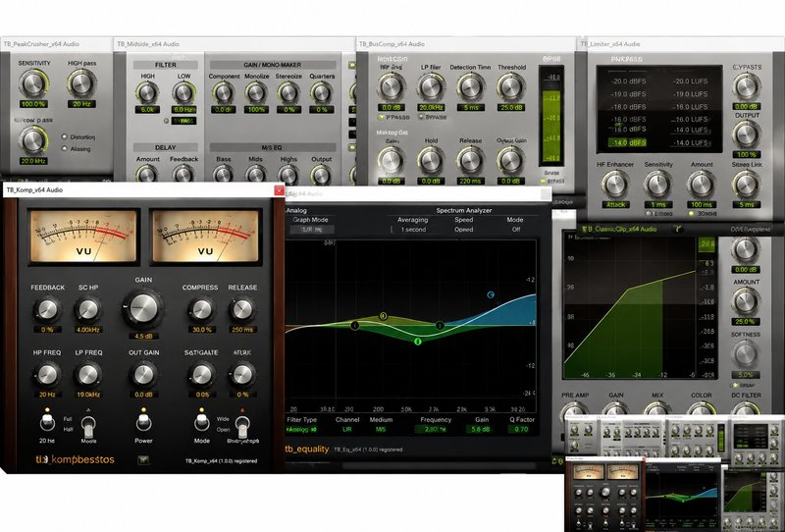
Task: Toggle the Mode switch in TB_Komp
Action: click(202, 422)
